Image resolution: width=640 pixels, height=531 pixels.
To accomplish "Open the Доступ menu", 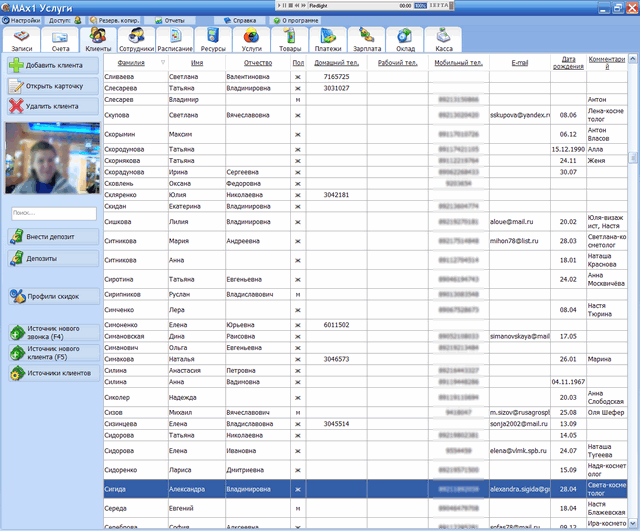I will pyautogui.click(x=64, y=20).
